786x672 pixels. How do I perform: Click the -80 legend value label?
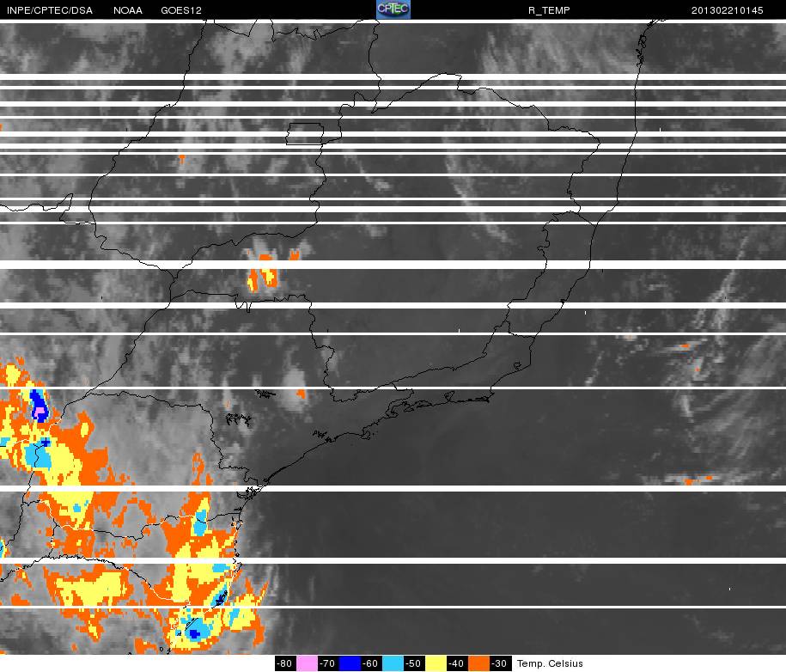284,663
